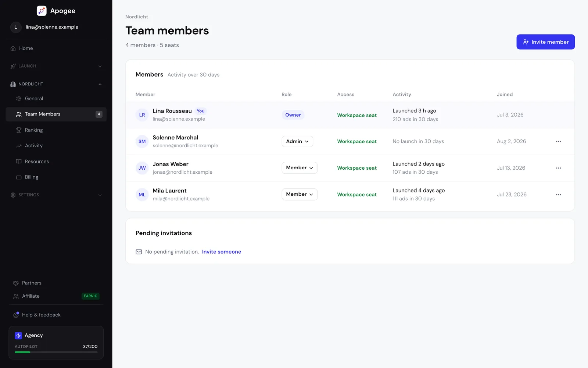Click mila@nordlicht.example email
Image resolution: width=588 pixels, height=368 pixels.
181,199
